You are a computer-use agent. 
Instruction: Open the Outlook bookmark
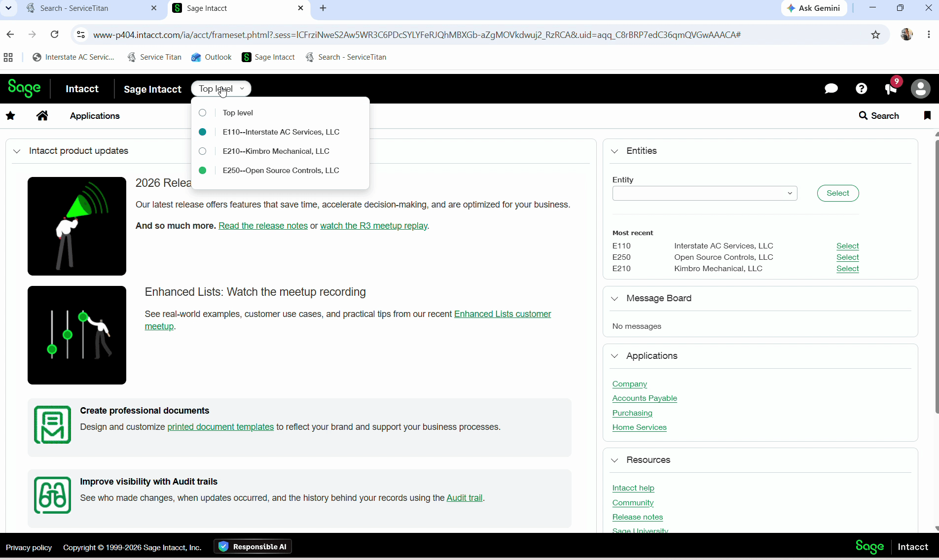212,57
